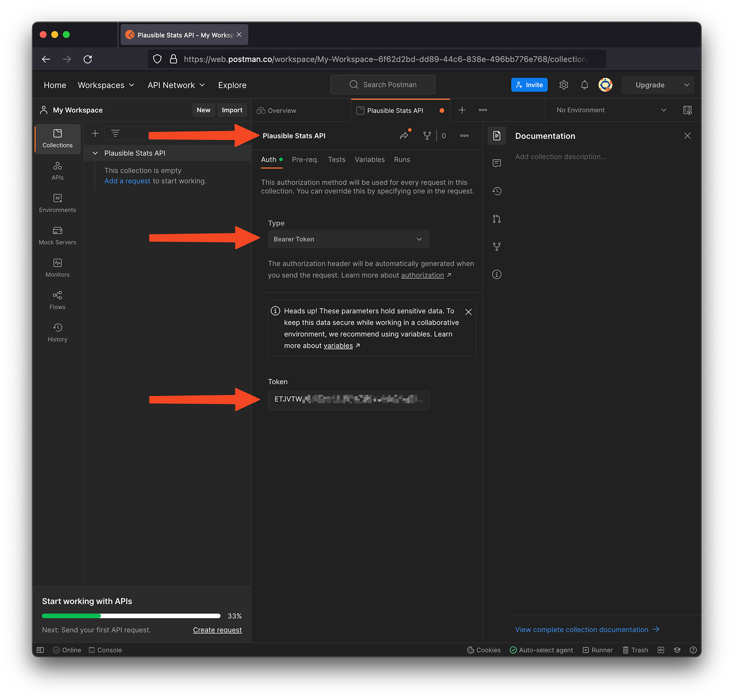Open the Monitors sidebar section

click(57, 268)
